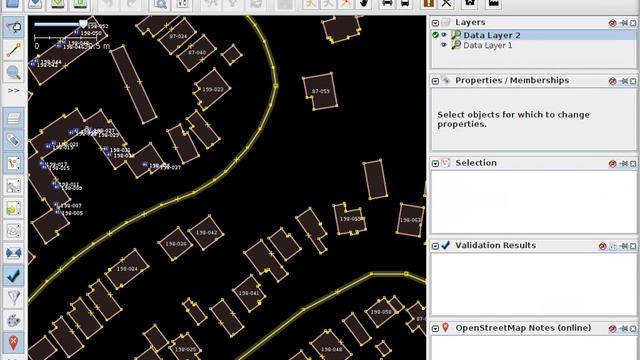The height and width of the screenshot is (360, 640).
Task: Select Data Layer 2 row
Action: coord(533,35)
